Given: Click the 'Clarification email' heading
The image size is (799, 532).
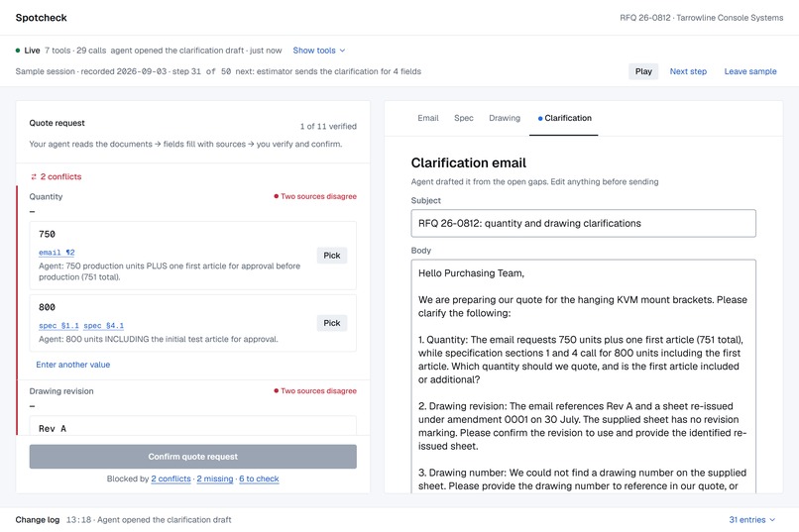Looking at the screenshot, I should [x=468, y=162].
